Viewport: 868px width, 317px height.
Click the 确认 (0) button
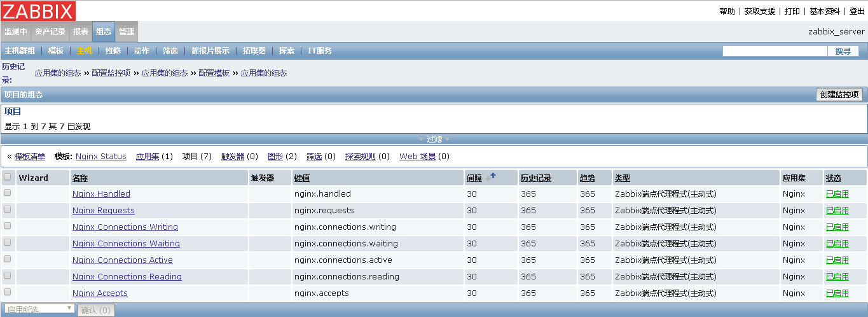[96, 310]
